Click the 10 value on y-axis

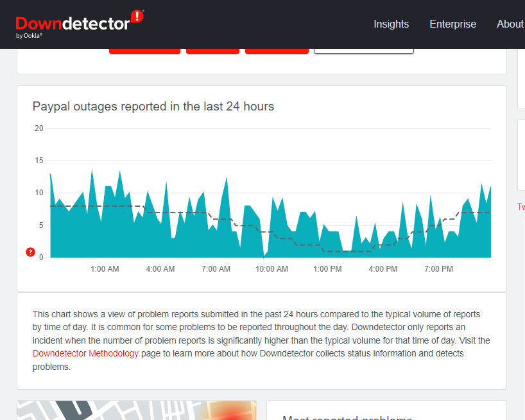point(39,193)
